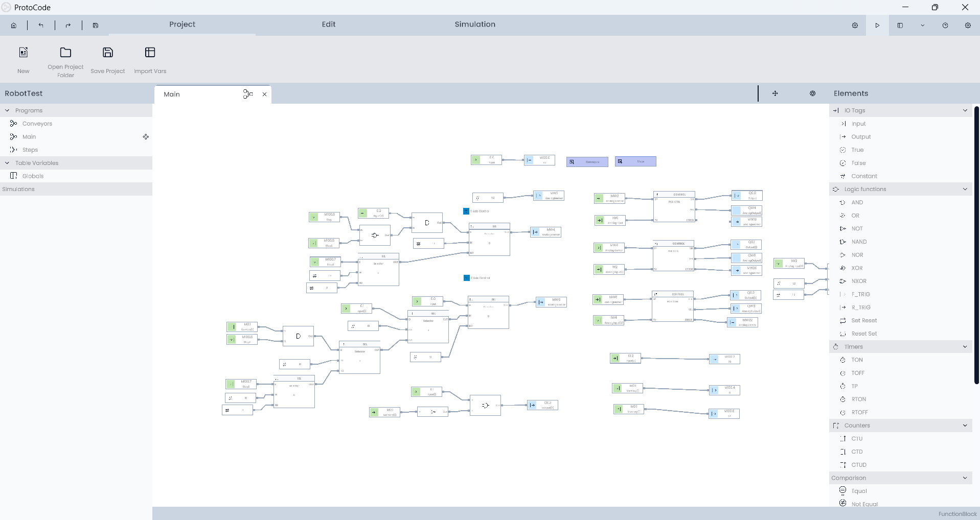This screenshot has width=980, height=520.
Task: Collapse the Table Variables section
Action: click(7, 163)
